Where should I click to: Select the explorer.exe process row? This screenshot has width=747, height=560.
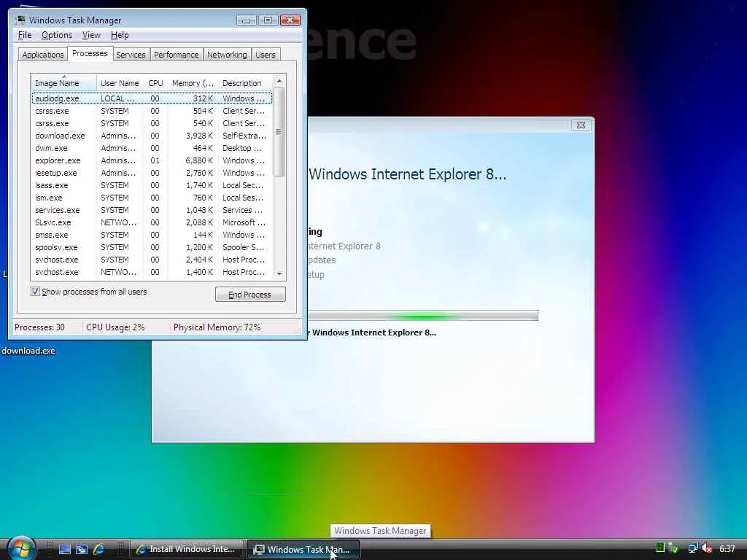coord(152,160)
